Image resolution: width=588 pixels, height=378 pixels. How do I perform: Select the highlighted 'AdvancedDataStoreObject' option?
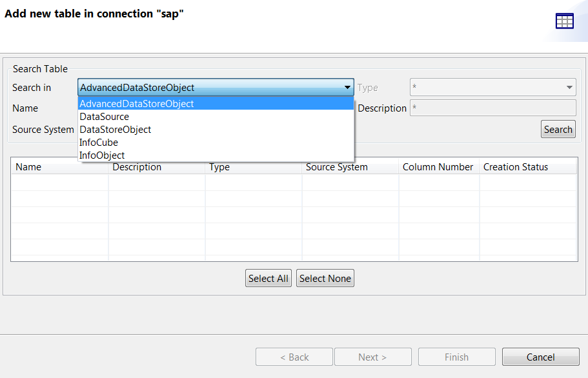click(x=136, y=103)
